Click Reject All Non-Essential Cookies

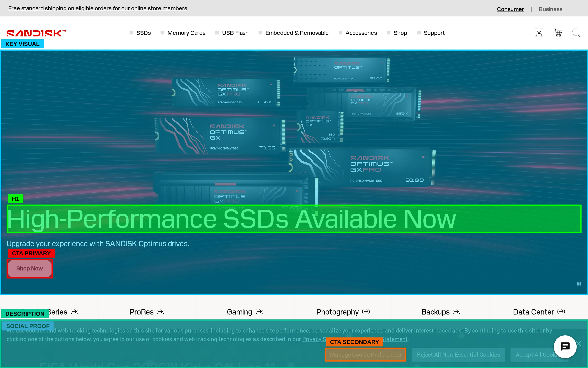pos(458,355)
